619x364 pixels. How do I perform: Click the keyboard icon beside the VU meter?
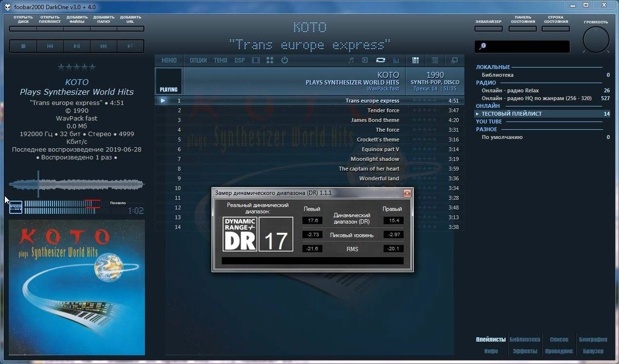[x=16, y=207]
